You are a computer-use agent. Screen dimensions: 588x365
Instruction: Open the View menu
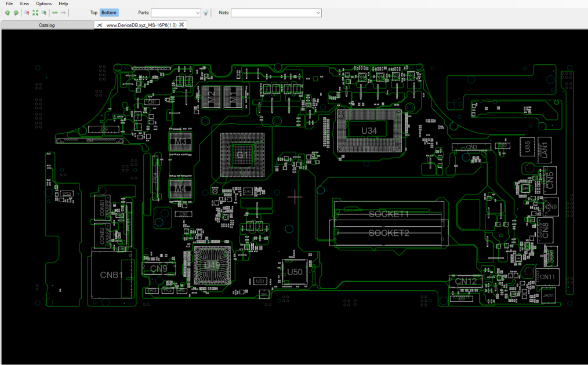(24, 3)
